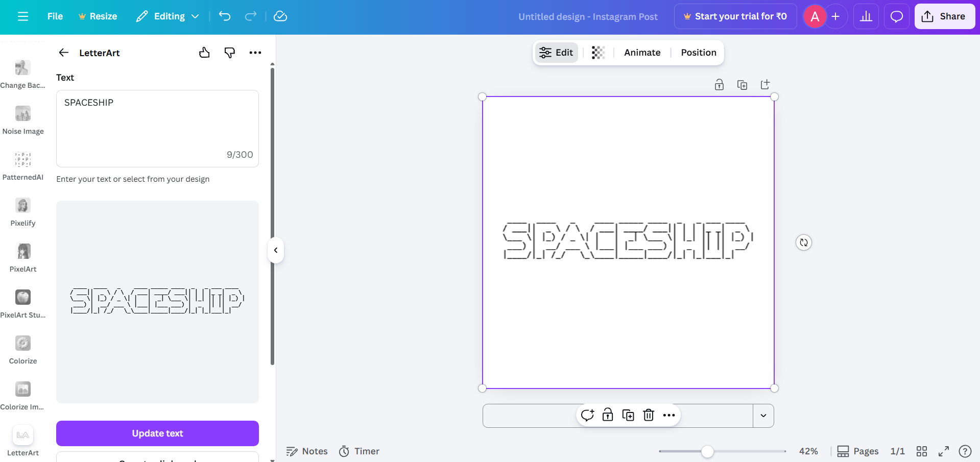The height and width of the screenshot is (462, 980).
Task: Open the account avatar A
Action: pyautogui.click(x=815, y=16)
